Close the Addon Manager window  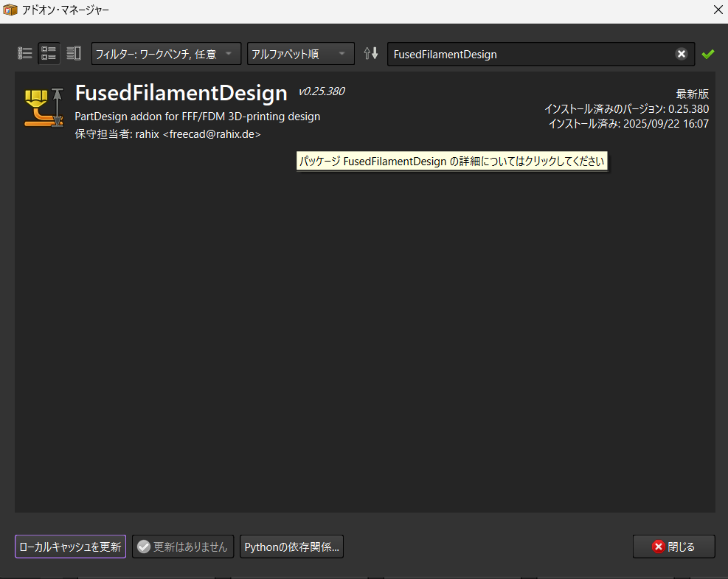[718, 10]
